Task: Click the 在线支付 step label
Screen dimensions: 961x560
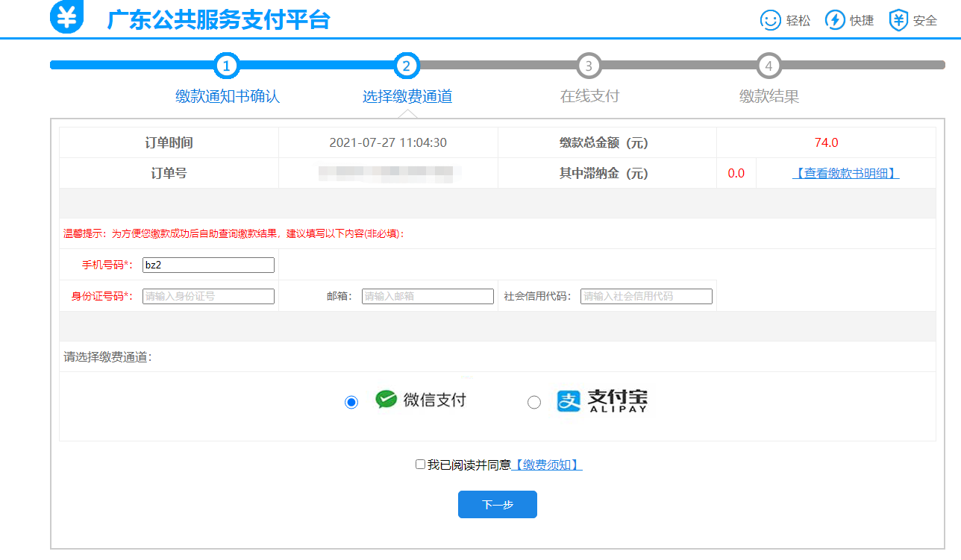Action: (589, 96)
